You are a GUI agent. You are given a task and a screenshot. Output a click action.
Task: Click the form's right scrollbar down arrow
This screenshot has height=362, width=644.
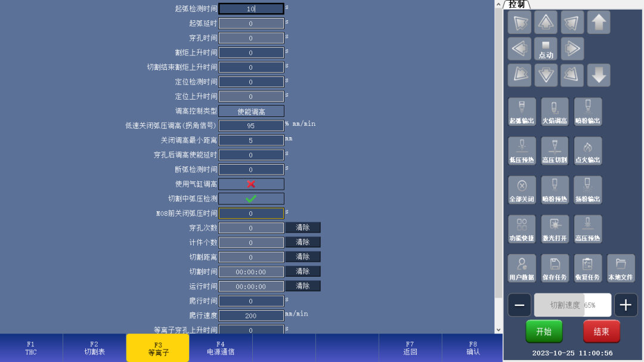click(x=499, y=329)
